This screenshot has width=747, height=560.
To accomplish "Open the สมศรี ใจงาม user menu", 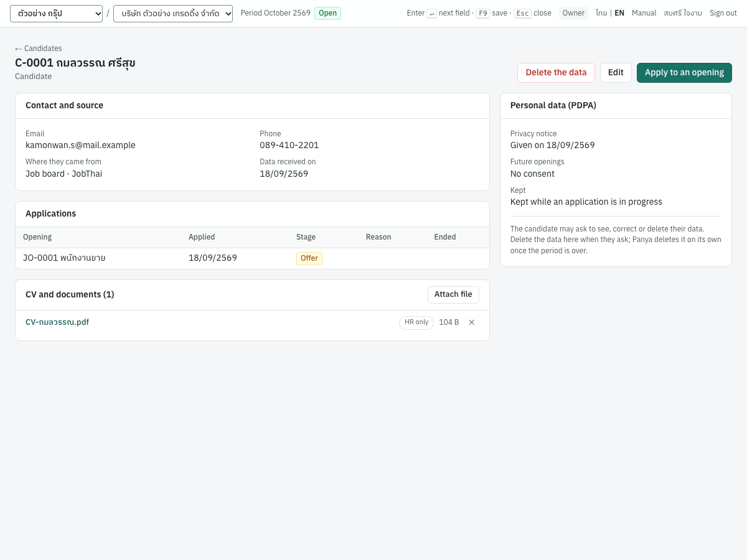I will pyautogui.click(x=683, y=13).
